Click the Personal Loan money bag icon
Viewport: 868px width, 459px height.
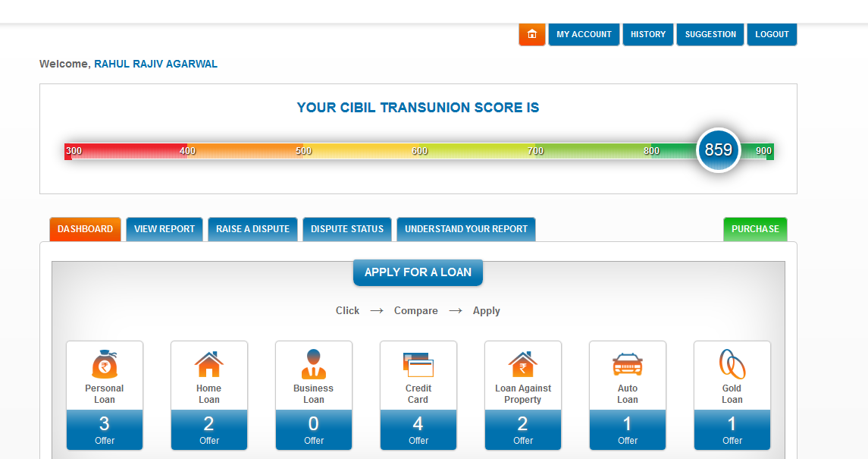pyautogui.click(x=105, y=364)
